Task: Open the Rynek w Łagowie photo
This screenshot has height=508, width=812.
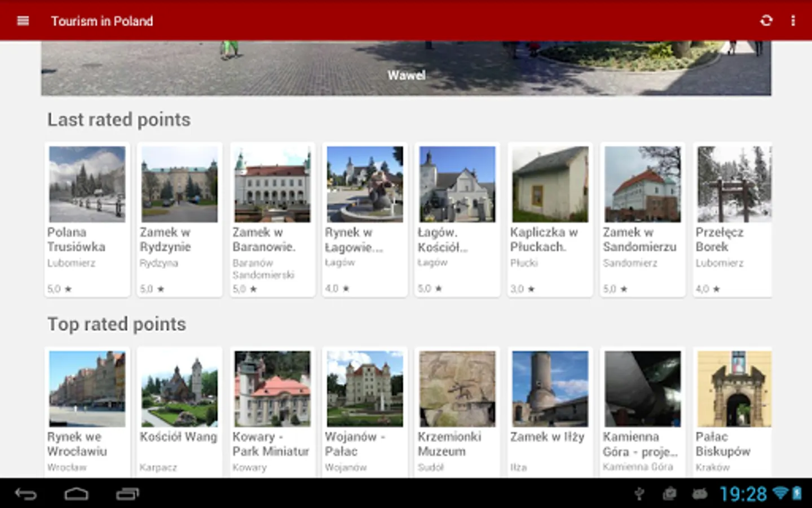Action: click(365, 184)
